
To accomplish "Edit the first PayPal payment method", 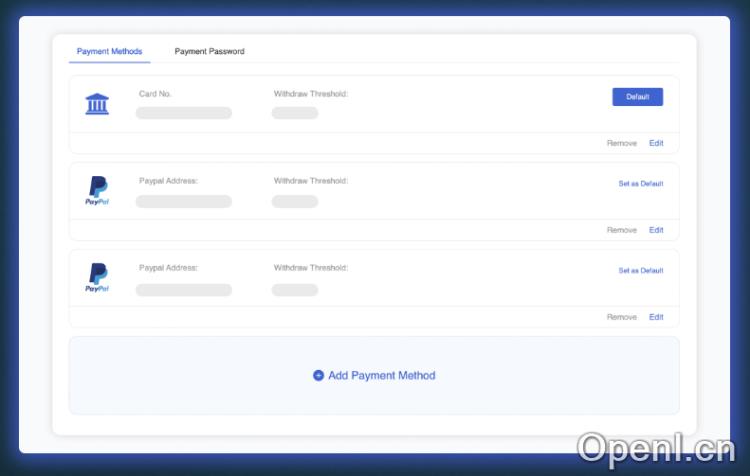I will coord(656,230).
